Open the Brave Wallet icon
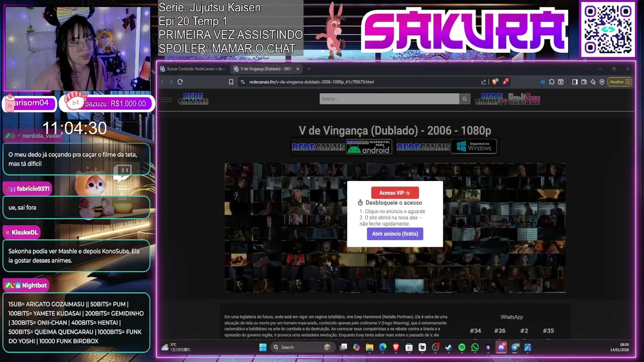The image size is (644, 362). (584, 82)
